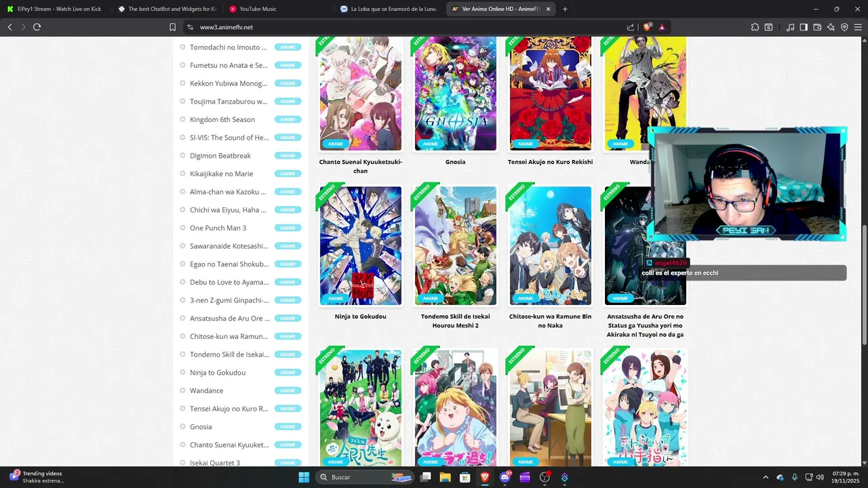Open Kikaijikake no Marie in the sidebar
Screen dimensions: 868x488
[221, 174]
